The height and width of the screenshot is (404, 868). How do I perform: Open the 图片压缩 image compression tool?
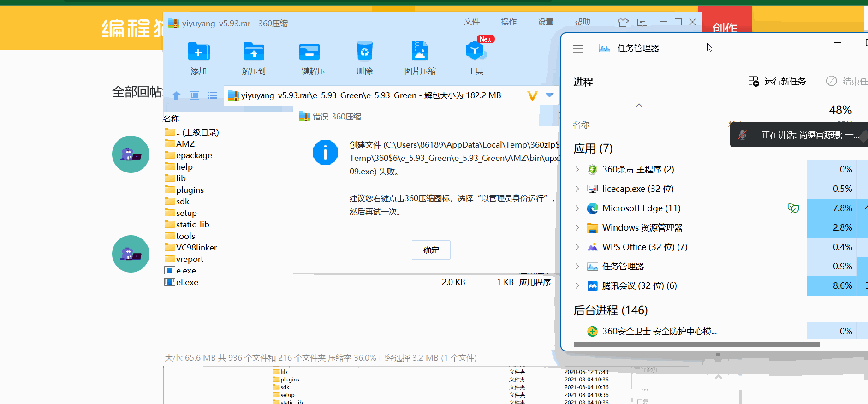pos(420,51)
